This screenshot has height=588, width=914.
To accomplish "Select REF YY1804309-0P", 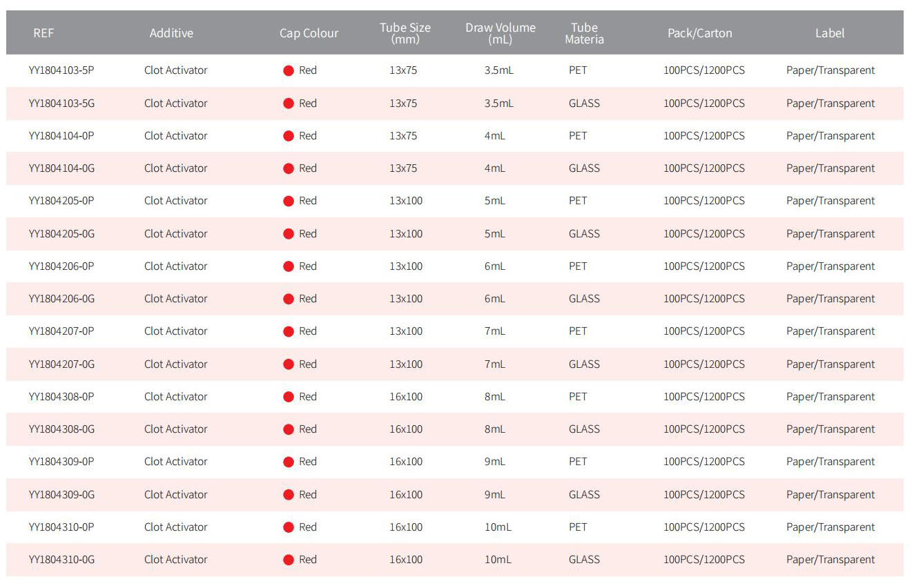I will [x=61, y=462].
